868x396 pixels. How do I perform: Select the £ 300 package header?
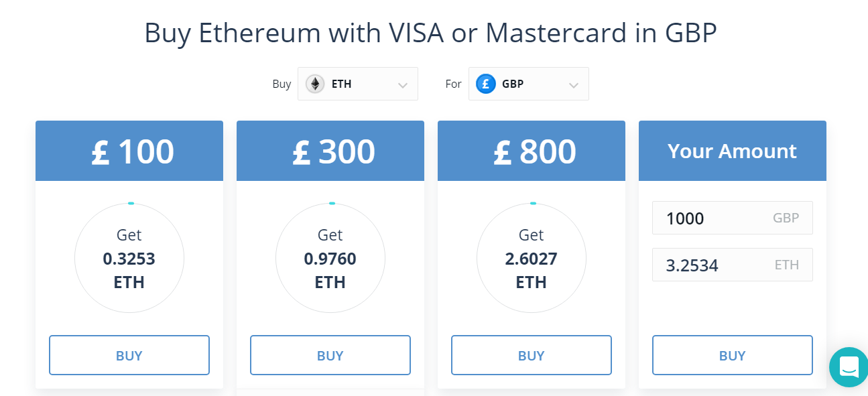tap(330, 151)
